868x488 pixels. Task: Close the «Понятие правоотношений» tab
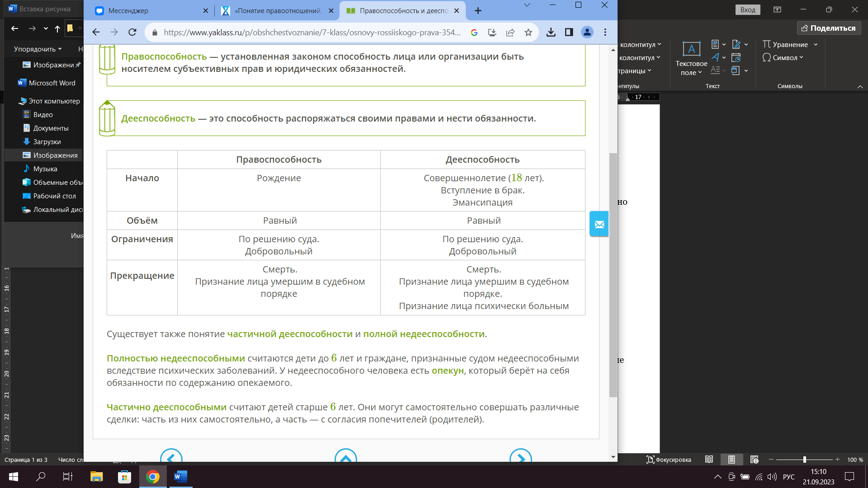(331, 10)
